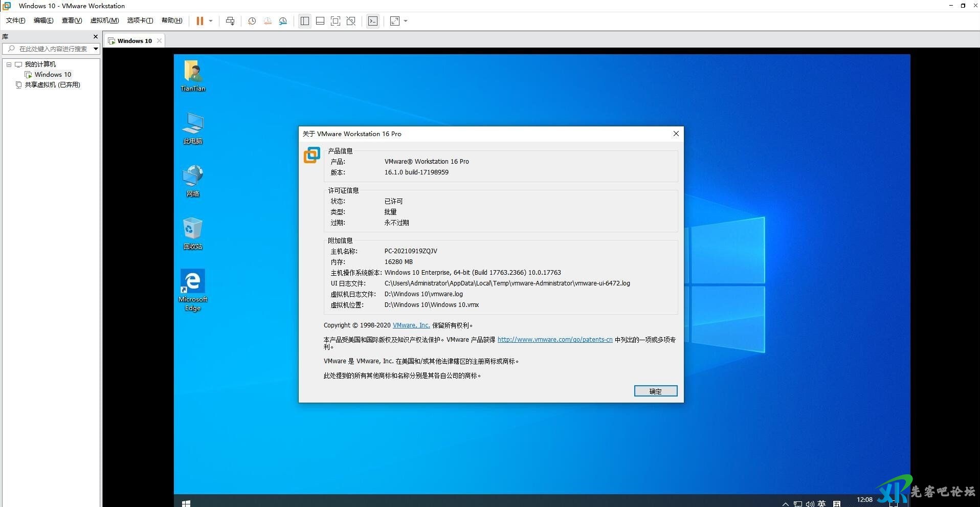The image size is (980, 507).
Task: Open the power options dropdown arrow
Action: tap(211, 21)
